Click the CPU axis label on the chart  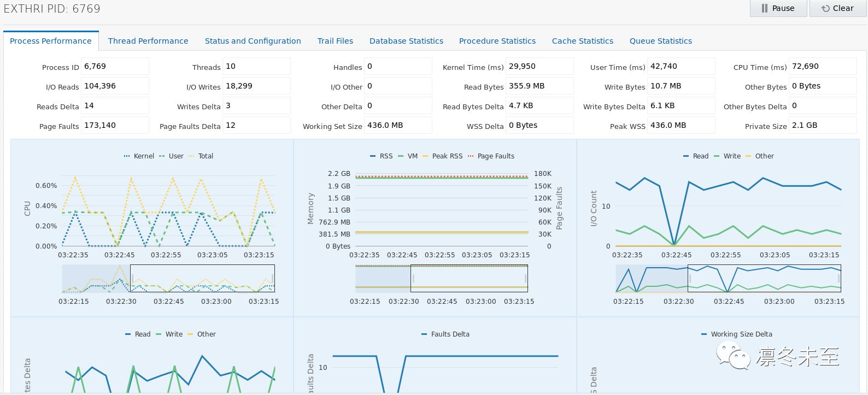click(x=27, y=208)
